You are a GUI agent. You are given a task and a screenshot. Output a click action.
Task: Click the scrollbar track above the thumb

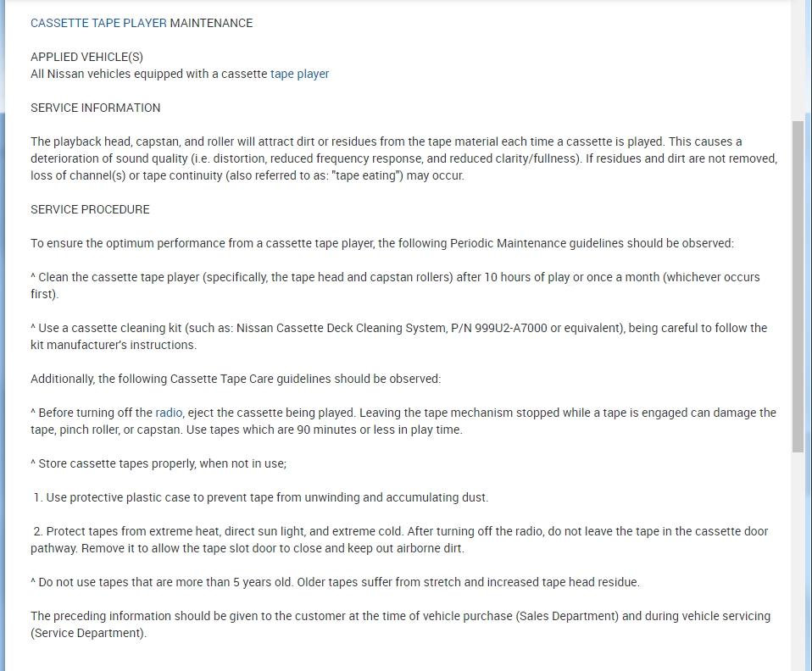[x=798, y=59]
